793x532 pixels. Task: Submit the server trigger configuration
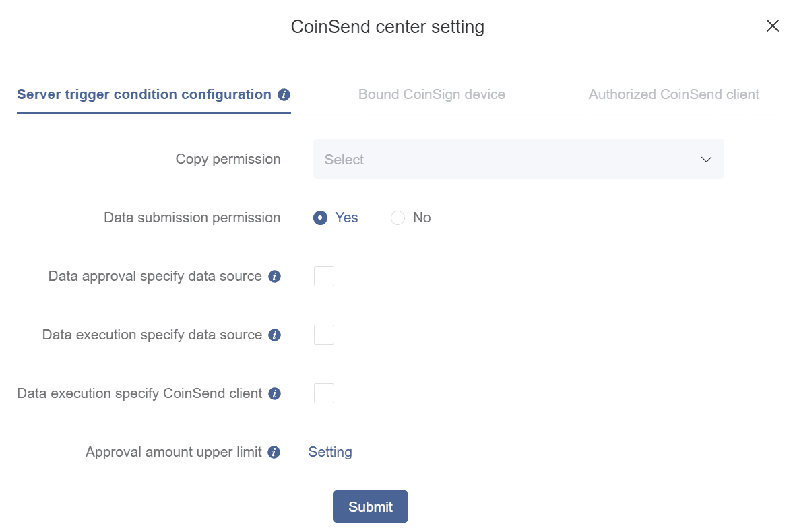370,506
